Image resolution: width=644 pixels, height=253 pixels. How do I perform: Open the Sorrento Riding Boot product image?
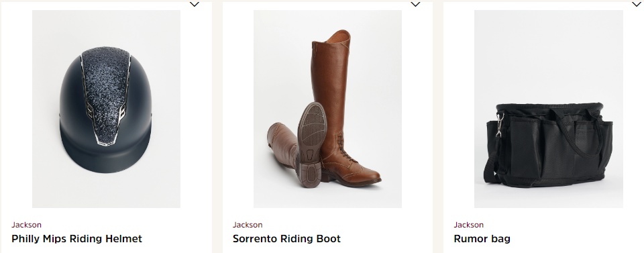point(327,109)
